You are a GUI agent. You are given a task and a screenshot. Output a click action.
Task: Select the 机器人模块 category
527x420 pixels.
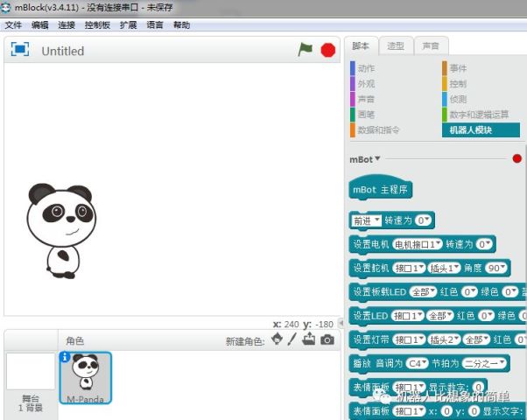pyautogui.click(x=481, y=130)
